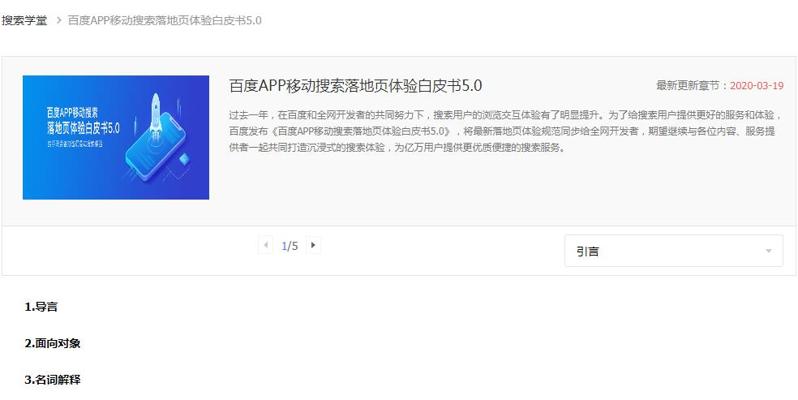
Task: Select the 2.面向对象 section heading
Action: pos(52,344)
